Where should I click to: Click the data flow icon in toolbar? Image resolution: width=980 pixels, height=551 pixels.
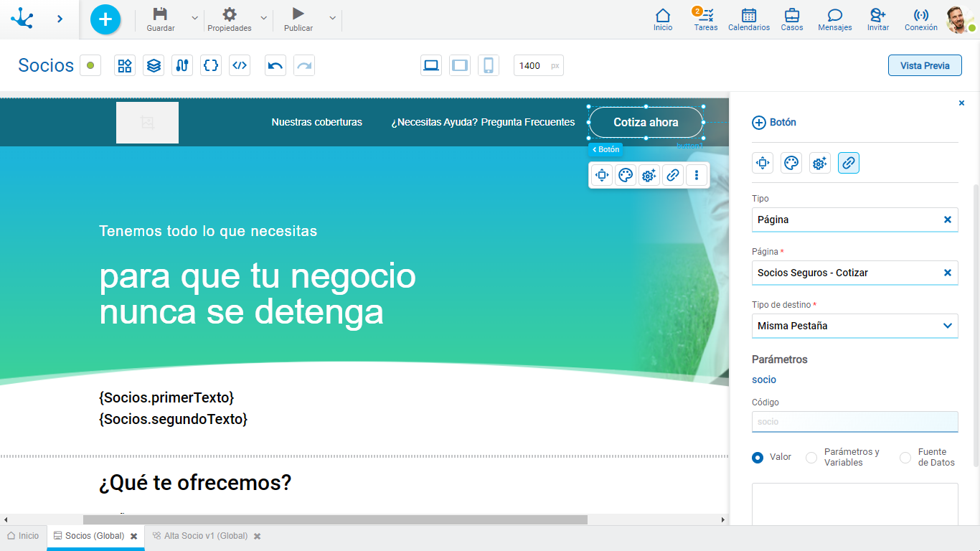coord(182,65)
